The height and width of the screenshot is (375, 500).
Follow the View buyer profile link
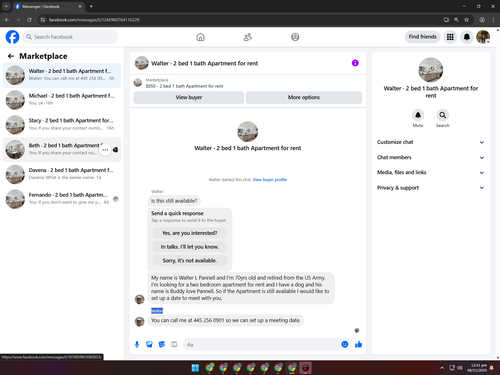click(270, 180)
